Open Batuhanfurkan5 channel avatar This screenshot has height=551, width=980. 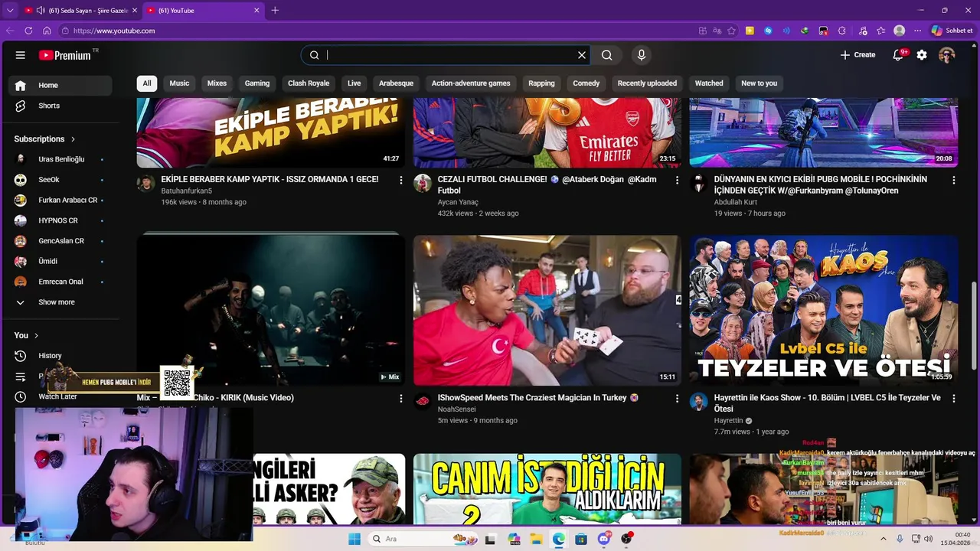pos(145,184)
